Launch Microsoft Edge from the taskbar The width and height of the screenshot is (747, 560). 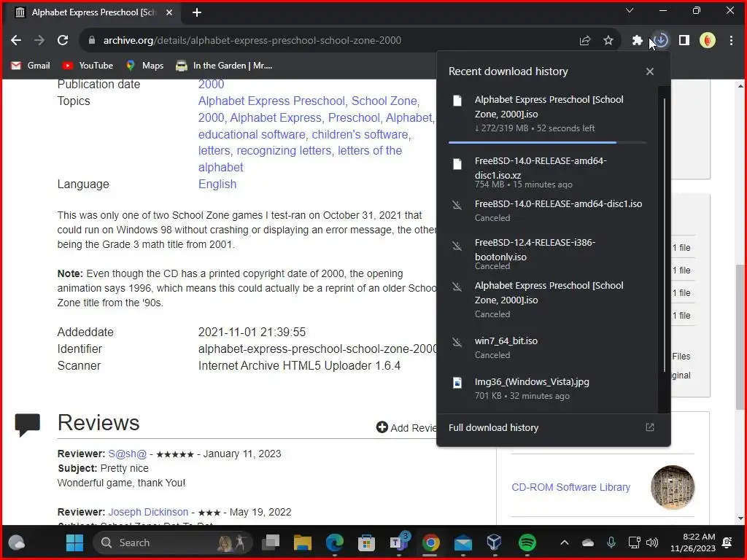(x=334, y=542)
